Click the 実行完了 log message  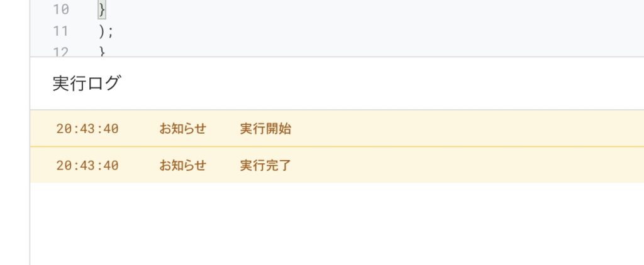[265, 166]
